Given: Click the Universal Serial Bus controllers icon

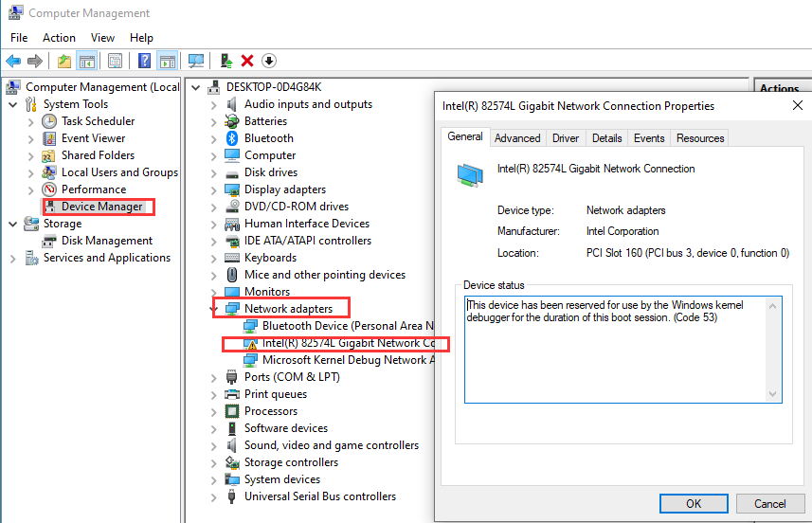Looking at the screenshot, I should (x=232, y=496).
